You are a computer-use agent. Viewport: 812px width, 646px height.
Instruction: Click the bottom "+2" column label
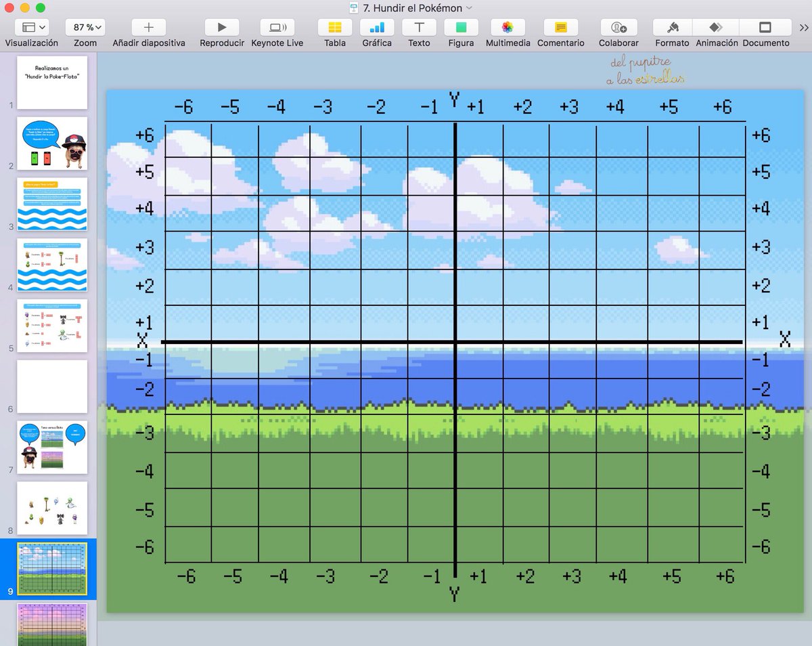(524, 576)
